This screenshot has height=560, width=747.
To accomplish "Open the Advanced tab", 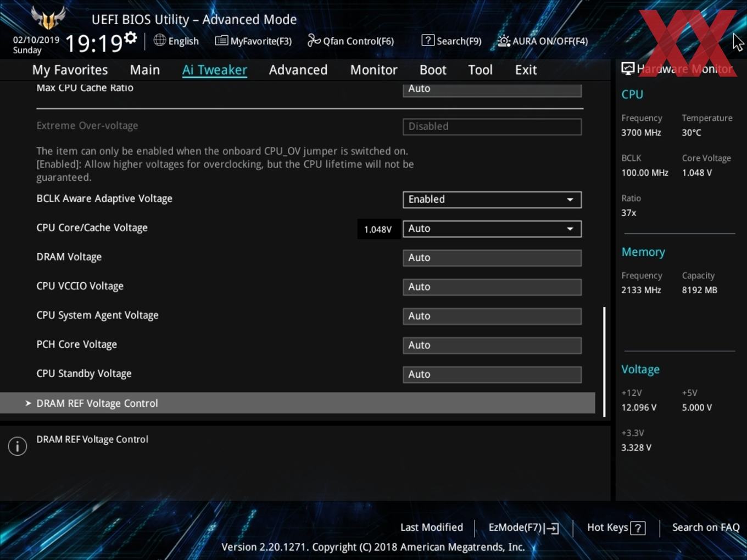I will tap(298, 70).
